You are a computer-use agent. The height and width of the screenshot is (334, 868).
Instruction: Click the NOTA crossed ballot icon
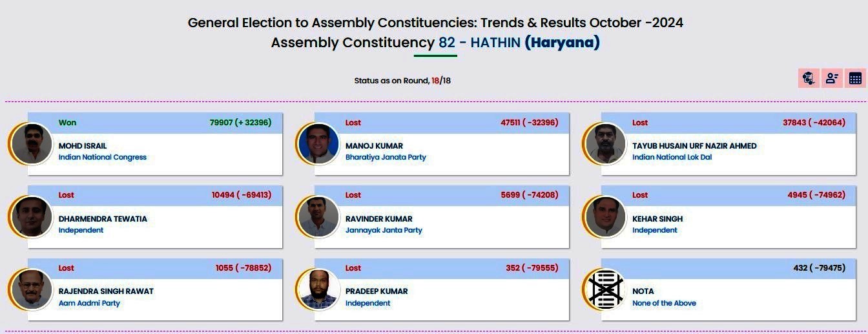tap(605, 289)
